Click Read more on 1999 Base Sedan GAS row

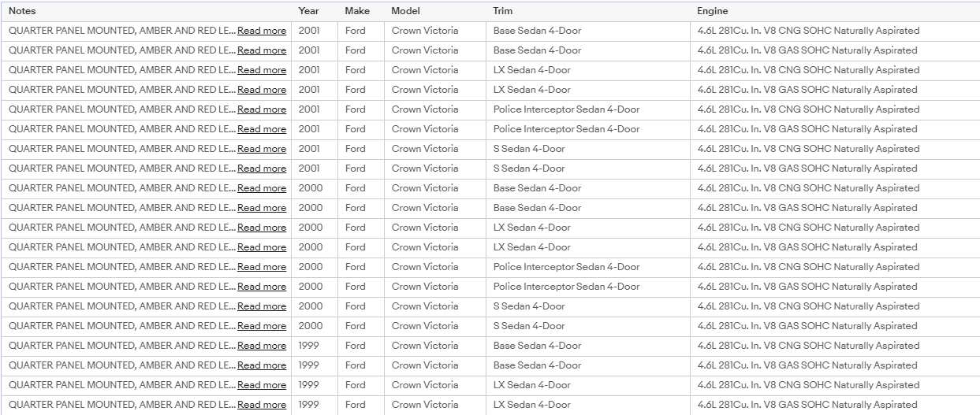pos(262,365)
